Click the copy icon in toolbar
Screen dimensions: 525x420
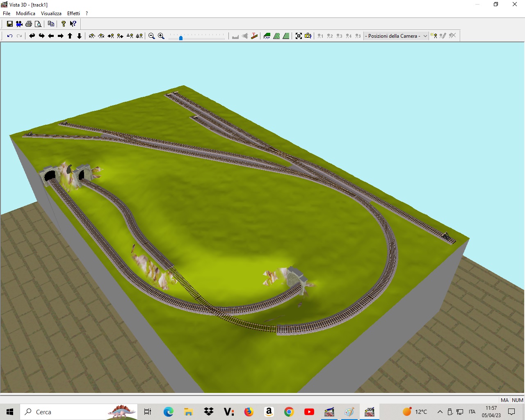pyautogui.click(x=51, y=24)
